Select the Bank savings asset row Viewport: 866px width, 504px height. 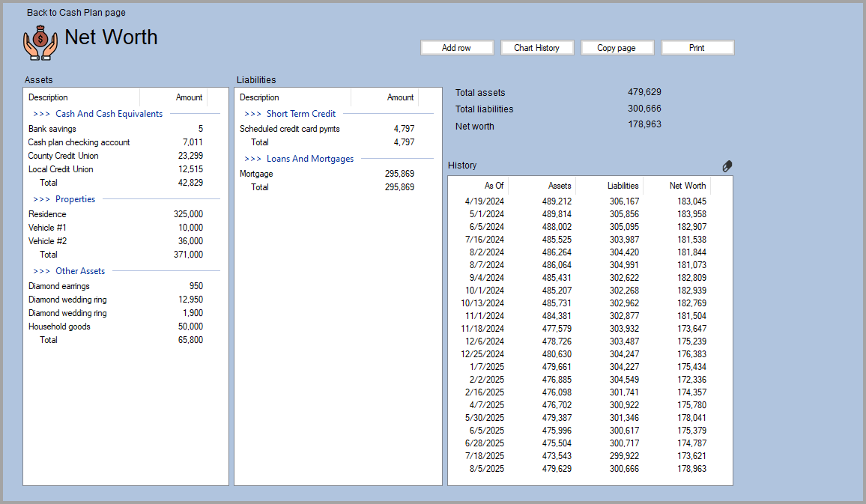click(116, 129)
